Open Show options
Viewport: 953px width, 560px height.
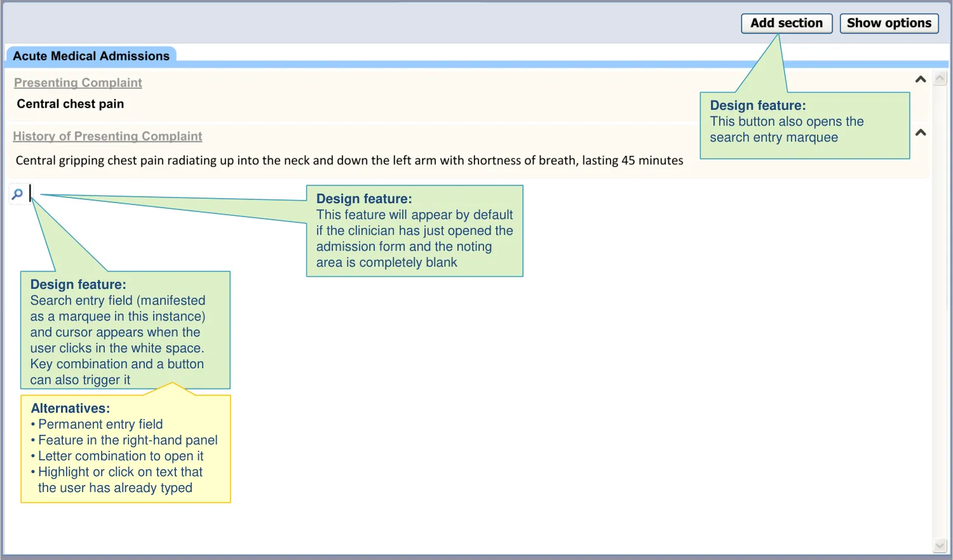click(888, 23)
